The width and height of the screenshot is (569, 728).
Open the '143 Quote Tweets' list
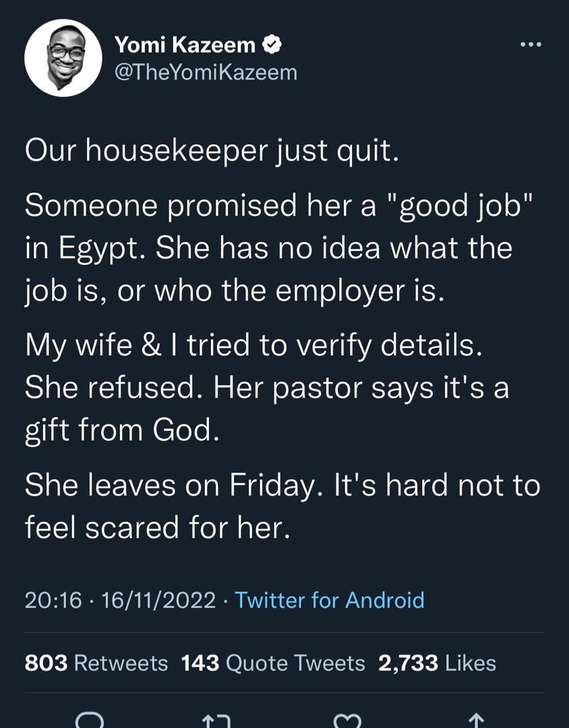pos(268,663)
